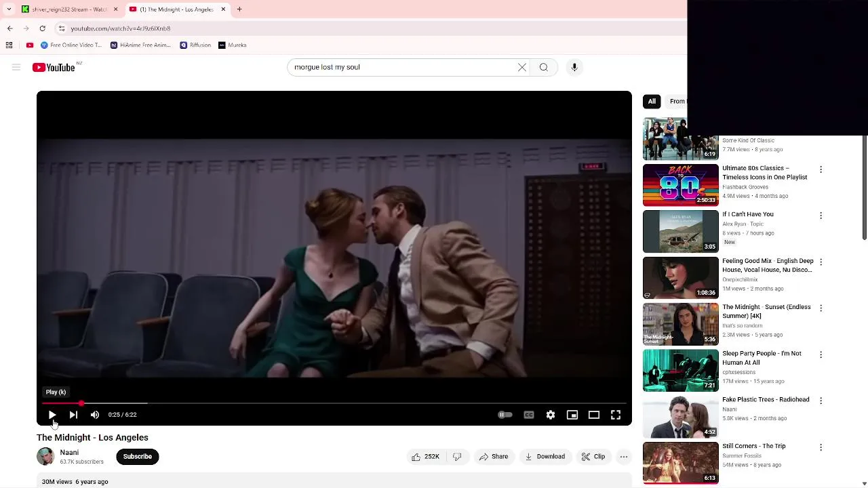868x488 pixels.
Task: Close the shiver_reign232 Stream tab
Action: [x=115, y=9]
